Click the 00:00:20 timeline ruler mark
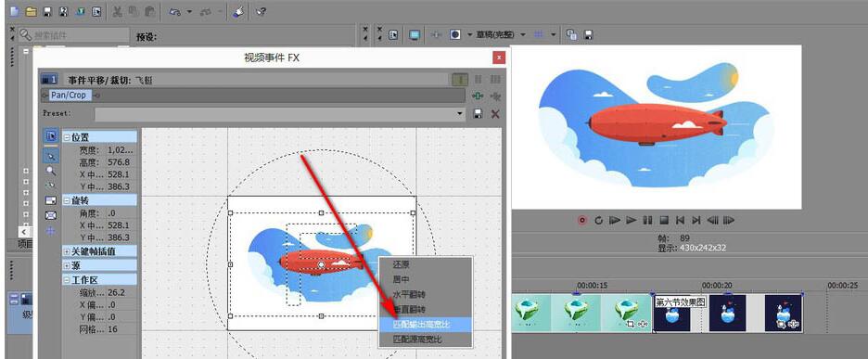This screenshot has height=359, width=868. tap(718, 286)
